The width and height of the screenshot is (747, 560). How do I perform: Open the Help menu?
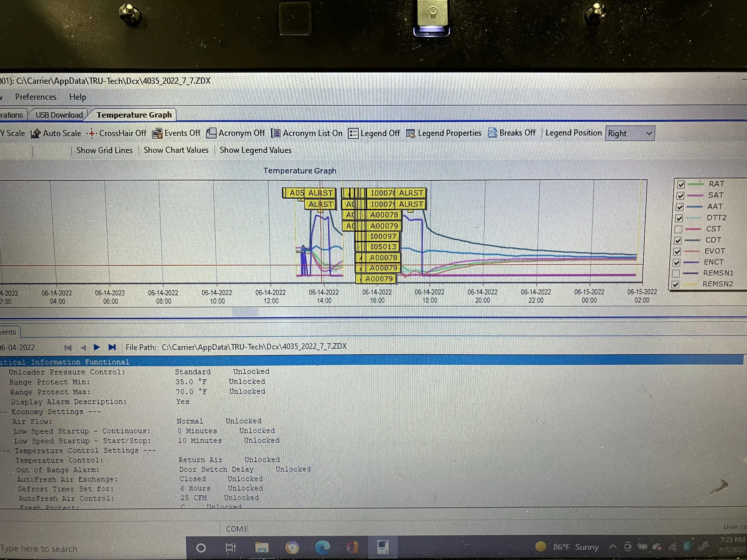[78, 97]
